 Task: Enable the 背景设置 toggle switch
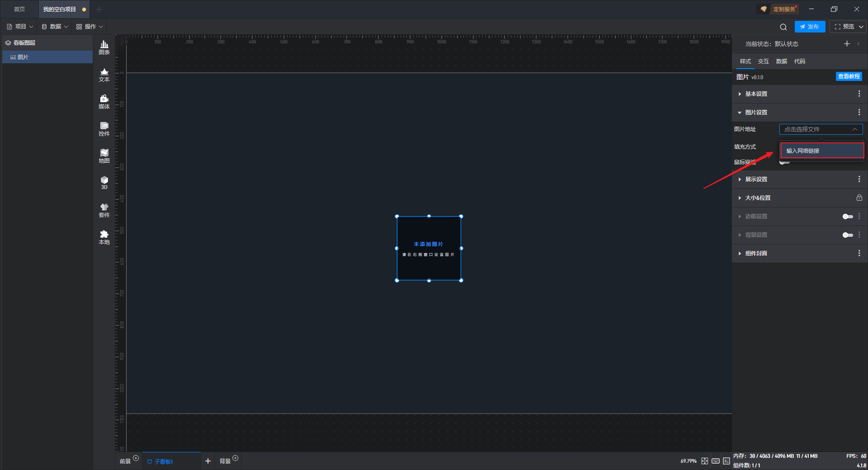(848, 235)
